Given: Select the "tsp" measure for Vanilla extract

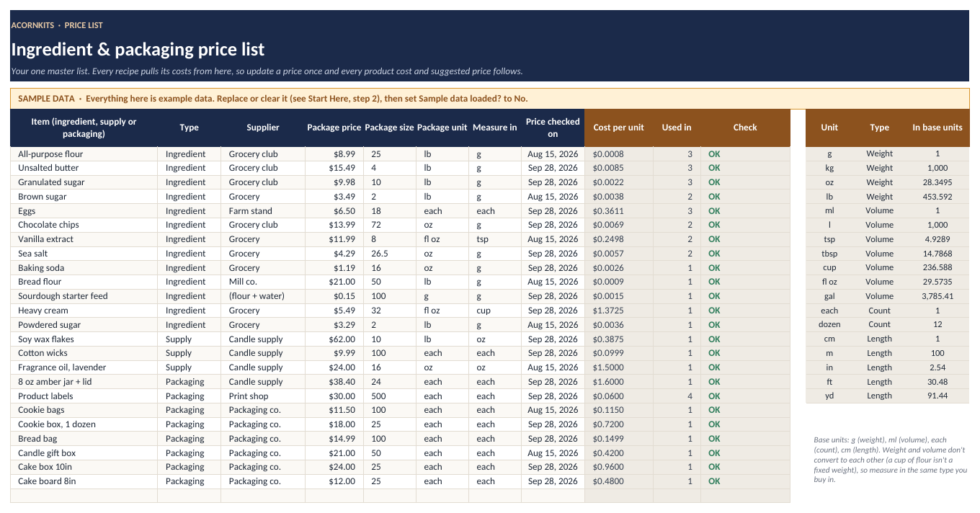Looking at the screenshot, I should pyautogui.click(x=495, y=239).
